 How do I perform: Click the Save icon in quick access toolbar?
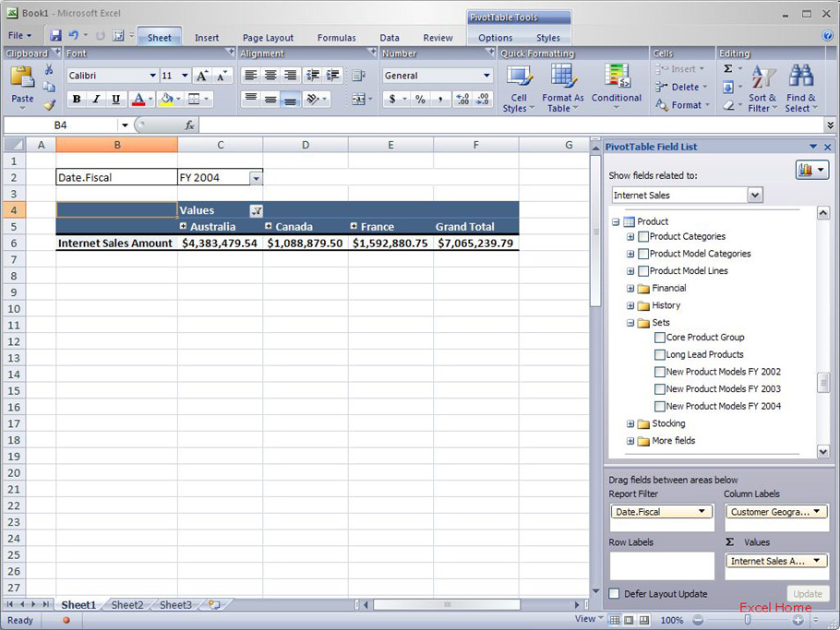point(55,36)
